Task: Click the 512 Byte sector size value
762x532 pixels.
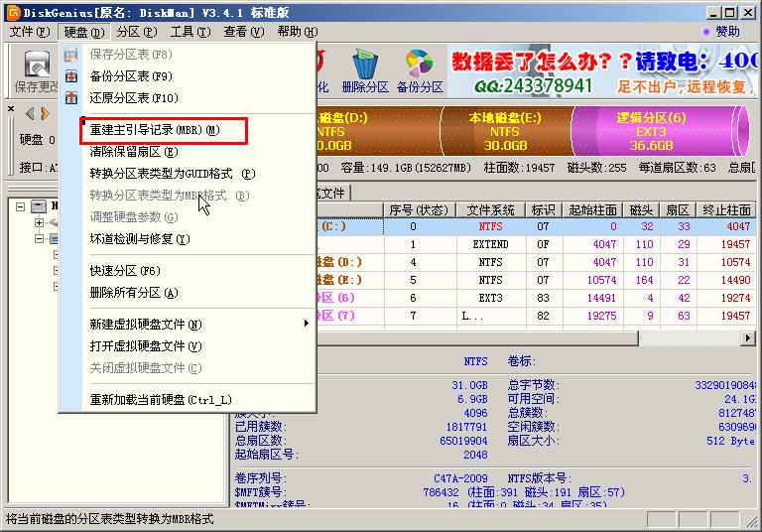Action: coord(731,441)
